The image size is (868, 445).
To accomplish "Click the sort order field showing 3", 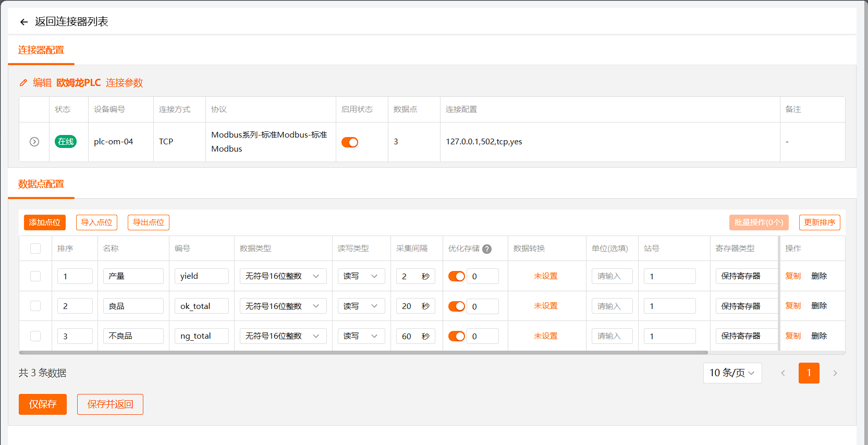I will pos(75,336).
